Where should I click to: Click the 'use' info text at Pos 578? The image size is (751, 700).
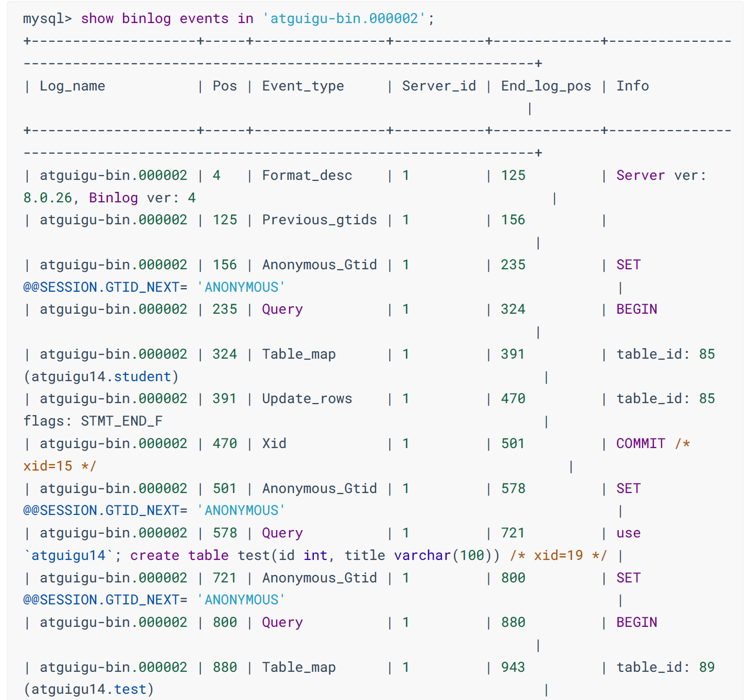tap(629, 533)
